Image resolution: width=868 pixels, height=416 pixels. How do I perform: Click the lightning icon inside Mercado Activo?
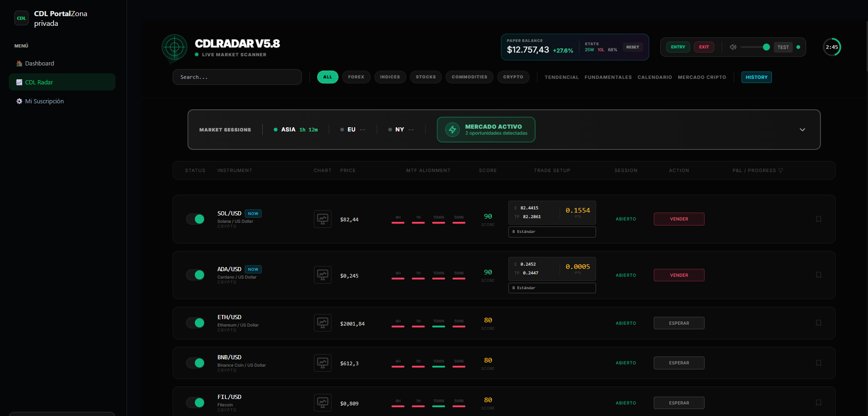point(452,130)
